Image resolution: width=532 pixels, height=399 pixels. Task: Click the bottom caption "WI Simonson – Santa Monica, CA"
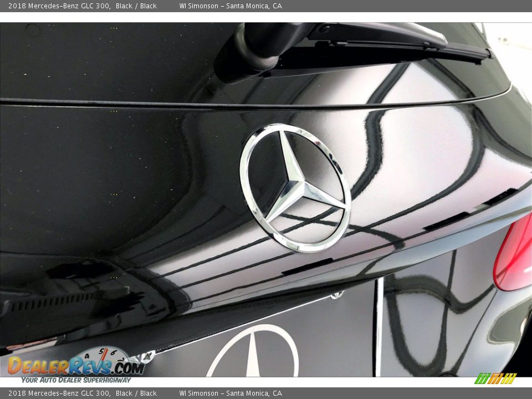231,393
